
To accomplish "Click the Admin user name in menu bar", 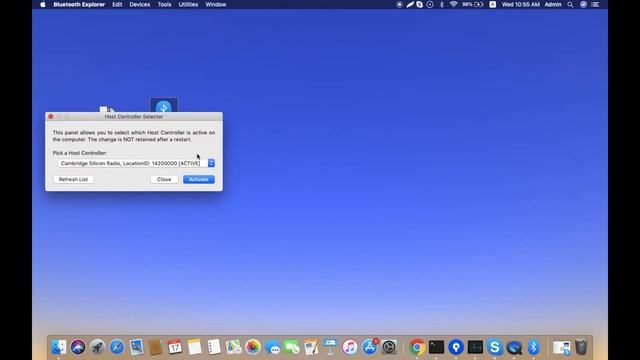I will 553,4.
